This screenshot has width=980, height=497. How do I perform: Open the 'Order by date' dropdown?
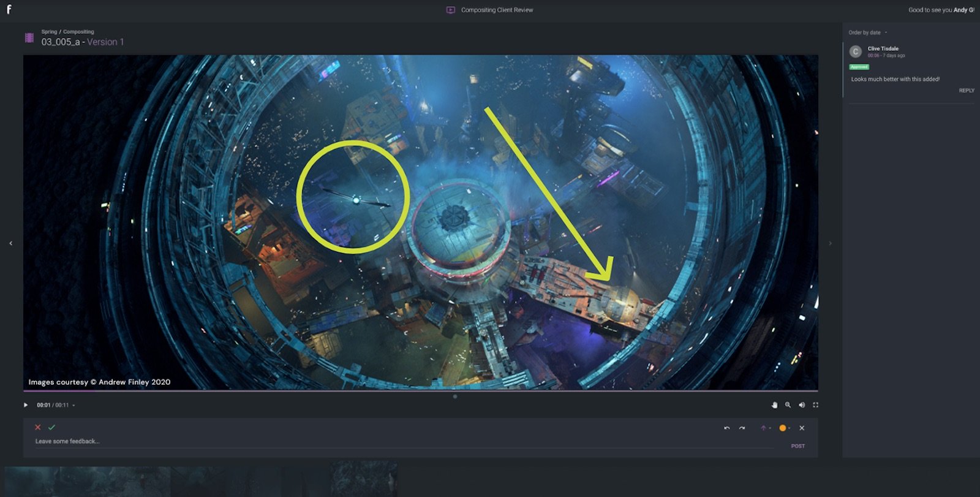click(x=867, y=32)
